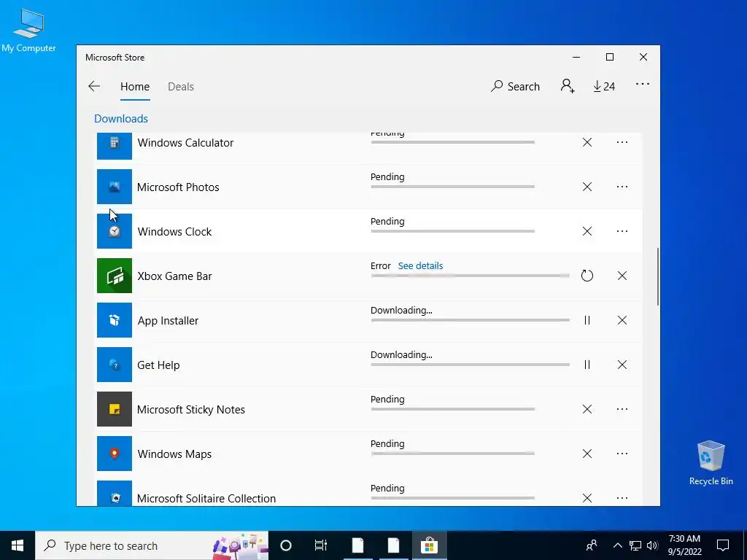Click the Get Help app icon

(x=115, y=365)
